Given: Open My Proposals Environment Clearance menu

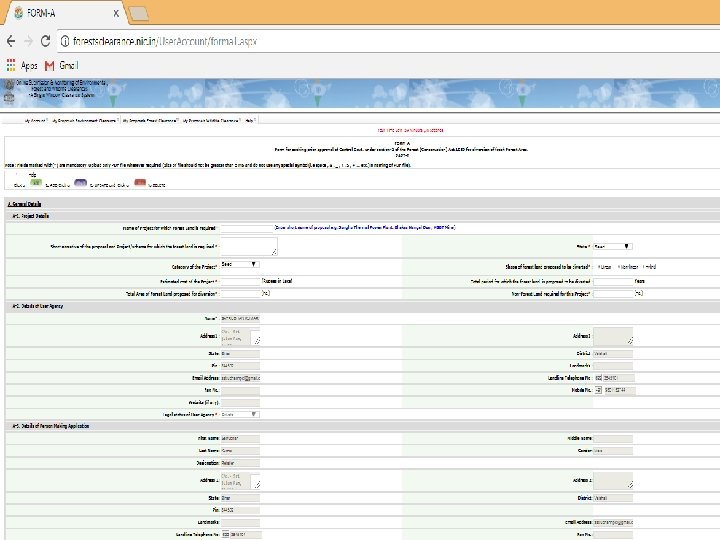Looking at the screenshot, I should click(84, 120).
